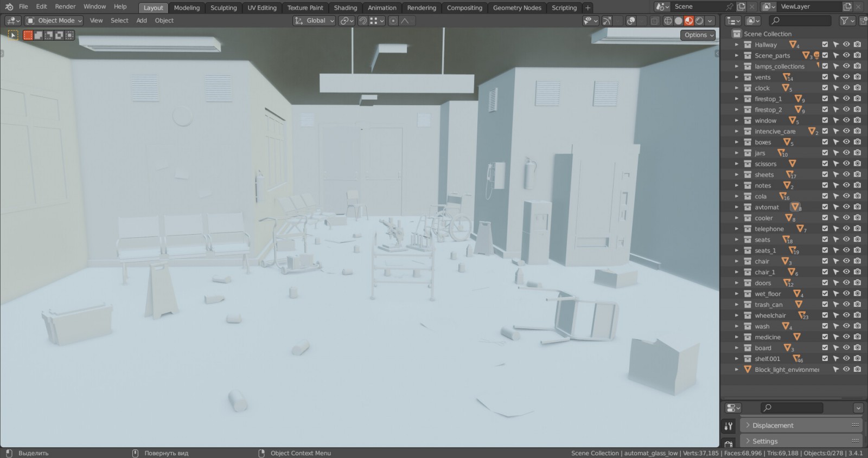The height and width of the screenshot is (458, 868).
Task: Click the outliner search field
Action: [x=801, y=21]
